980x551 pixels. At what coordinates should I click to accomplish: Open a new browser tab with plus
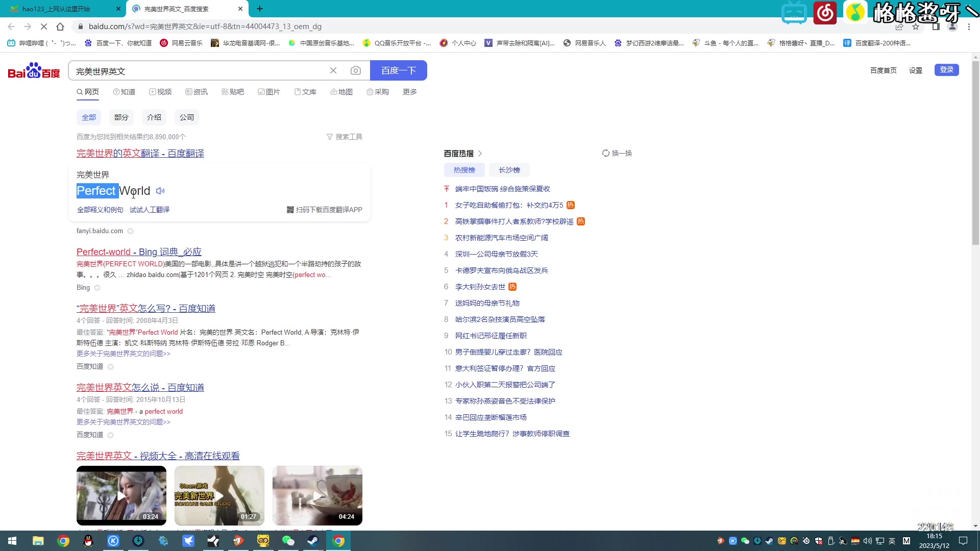[x=260, y=9]
